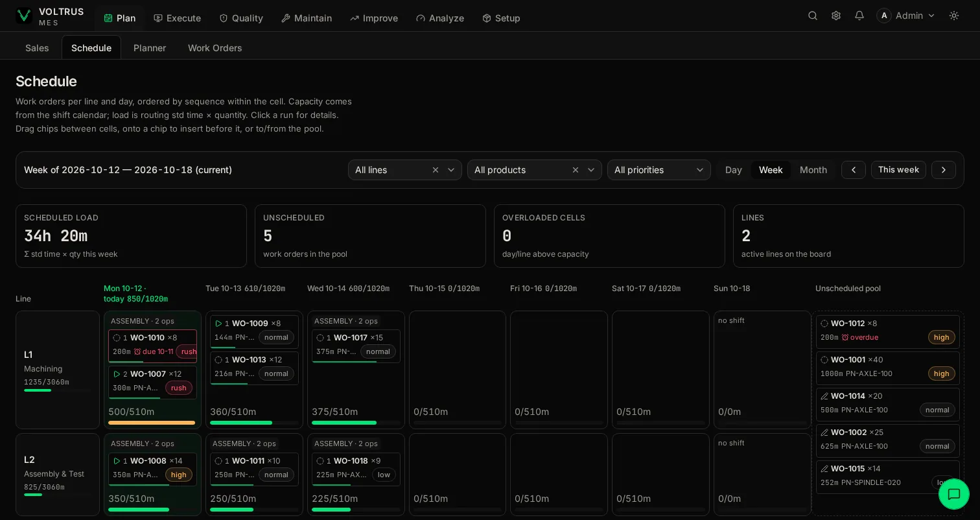The width and height of the screenshot is (980, 520).
Task: Open pool work order WO-1001
Action: click(888, 368)
